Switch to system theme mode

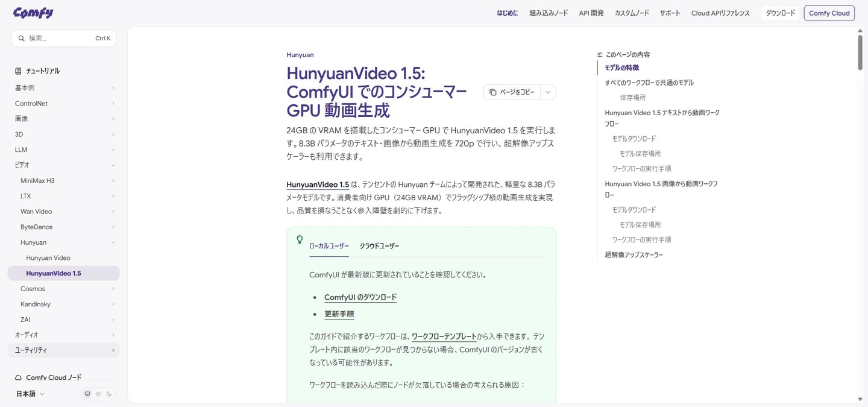87,394
